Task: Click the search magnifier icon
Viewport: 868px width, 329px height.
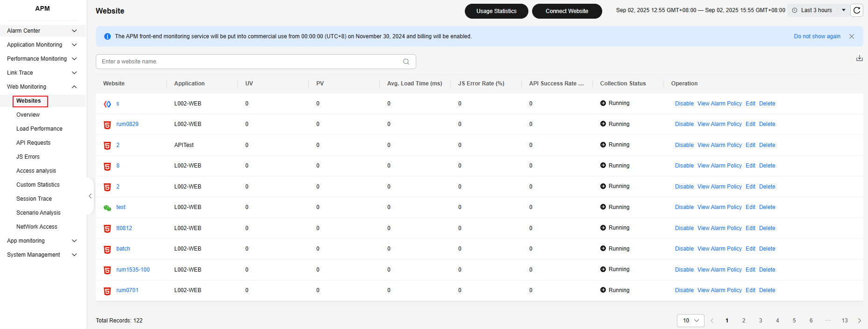Action: tap(406, 62)
